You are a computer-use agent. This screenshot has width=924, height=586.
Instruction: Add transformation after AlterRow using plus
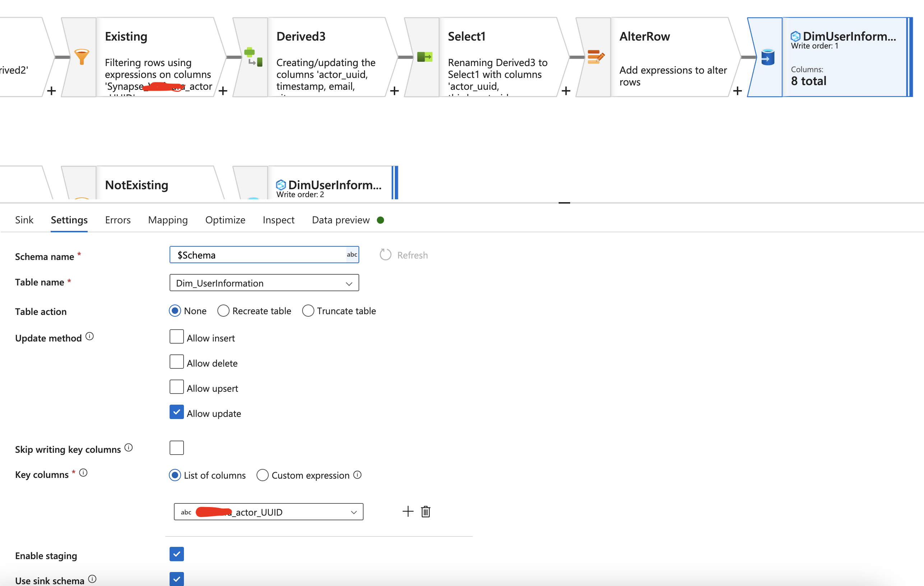[737, 91]
